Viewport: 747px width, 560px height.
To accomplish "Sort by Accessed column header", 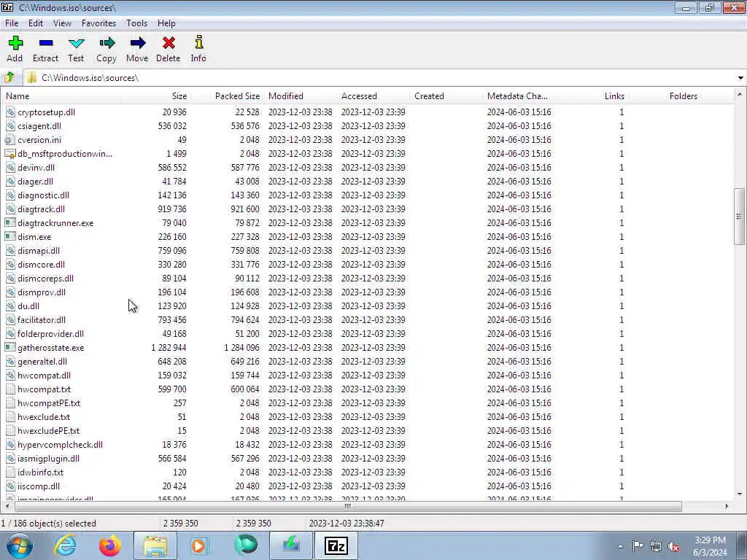I will tap(374, 96).
